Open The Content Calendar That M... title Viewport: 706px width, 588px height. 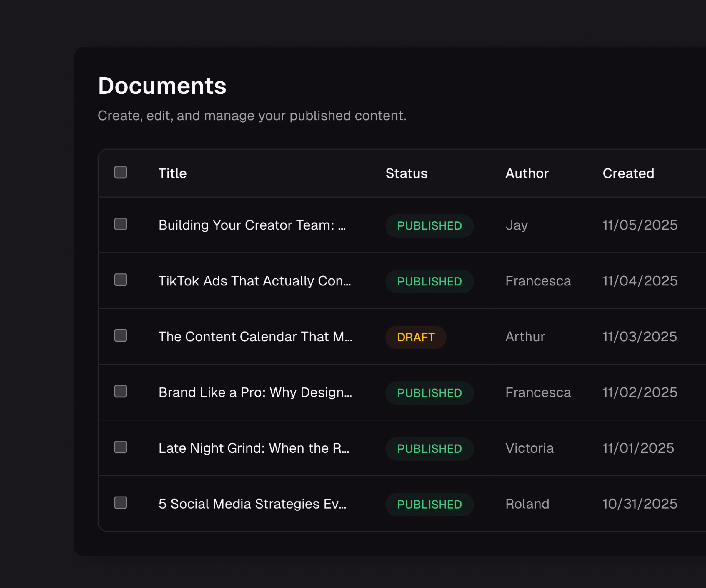pyautogui.click(x=255, y=337)
